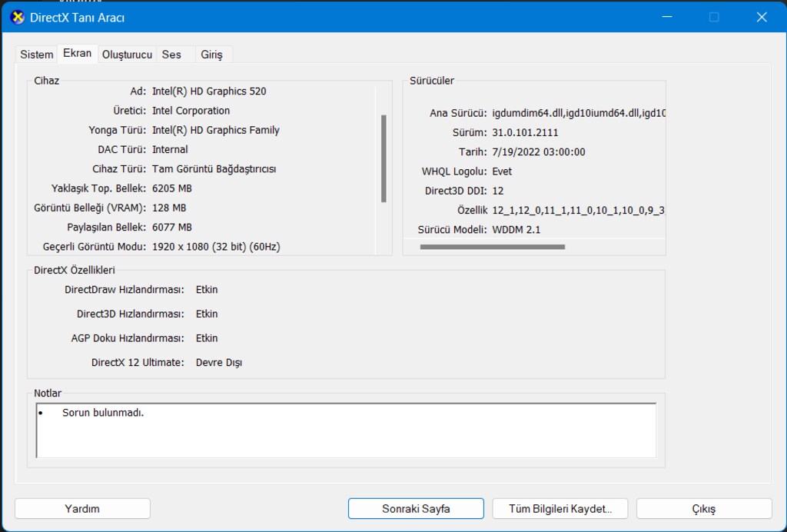The image size is (787, 532).
Task: Click the Sürücüler horizontal scrollbar thumb
Action: coord(493,247)
